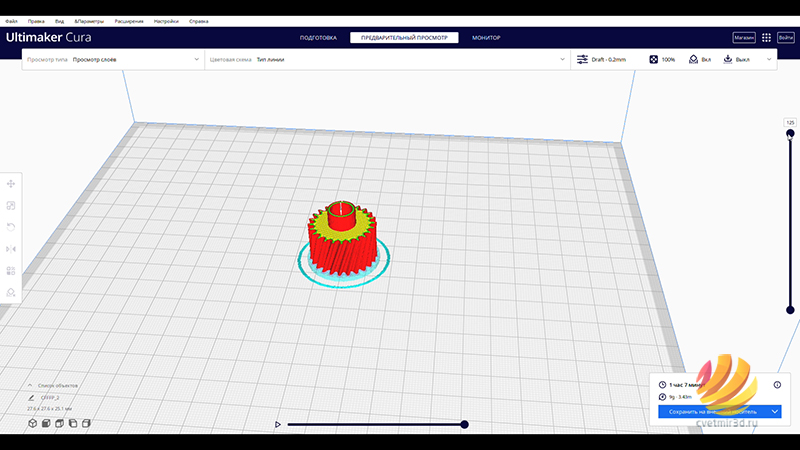800x450 pixels.
Task: Click the infill density icon
Action: click(x=654, y=60)
